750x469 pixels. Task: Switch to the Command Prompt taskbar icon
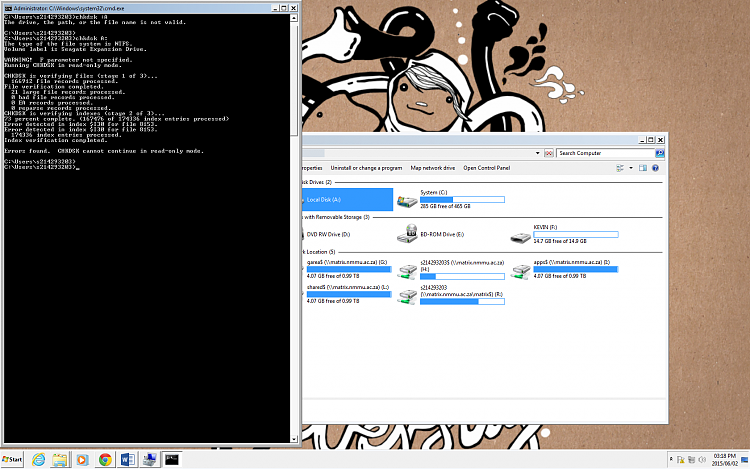[x=172, y=460]
